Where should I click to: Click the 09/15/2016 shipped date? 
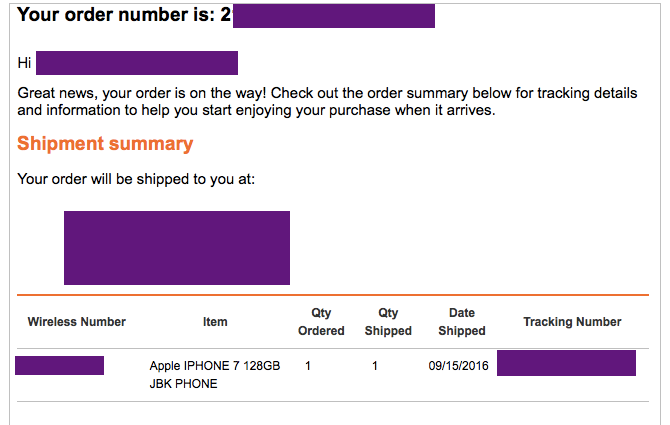tap(457, 366)
